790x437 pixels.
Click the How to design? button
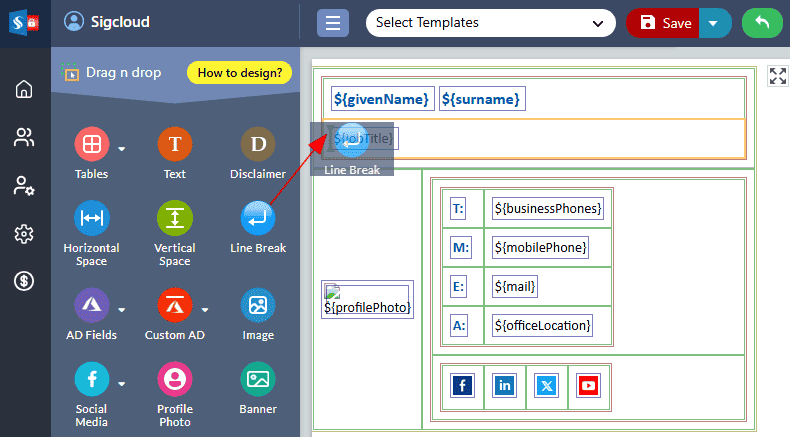pyautogui.click(x=239, y=72)
